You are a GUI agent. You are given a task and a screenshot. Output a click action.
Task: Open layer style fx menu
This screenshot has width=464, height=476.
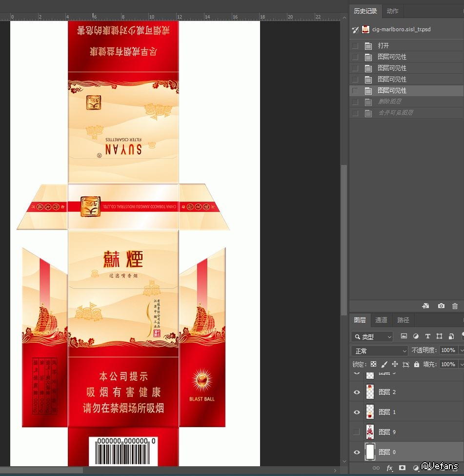pos(390,468)
